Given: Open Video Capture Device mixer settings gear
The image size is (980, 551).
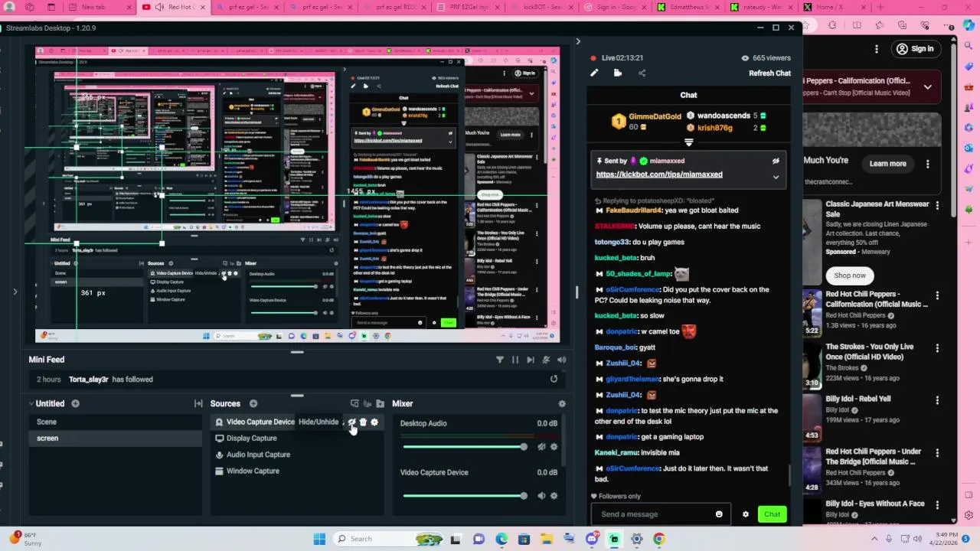Looking at the screenshot, I should click(x=554, y=496).
